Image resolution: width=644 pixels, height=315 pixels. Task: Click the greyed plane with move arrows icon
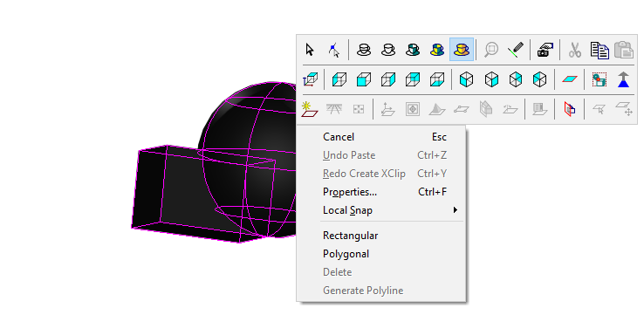[623, 109]
